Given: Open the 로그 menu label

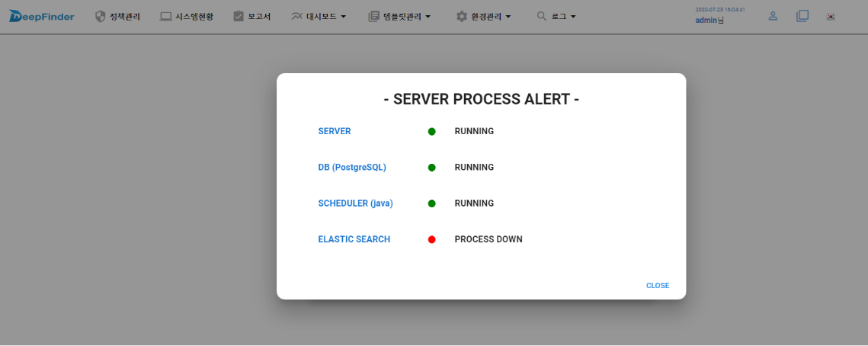Looking at the screenshot, I should pos(559,17).
